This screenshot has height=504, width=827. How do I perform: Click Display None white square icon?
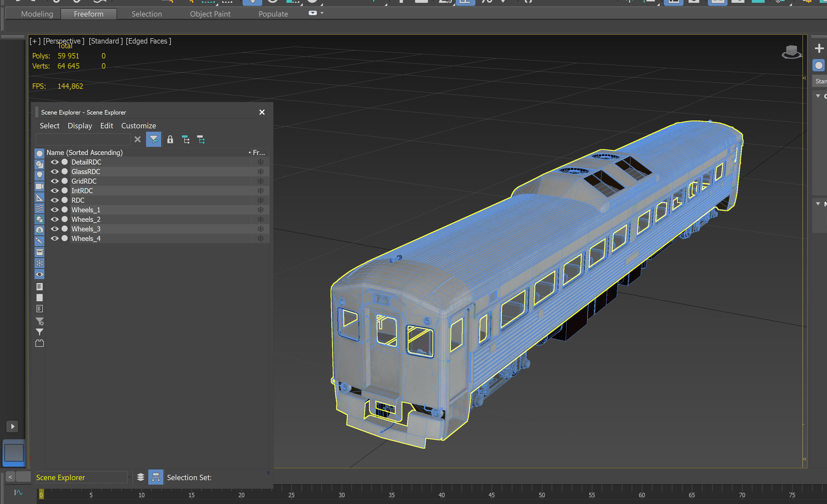point(40,298)
